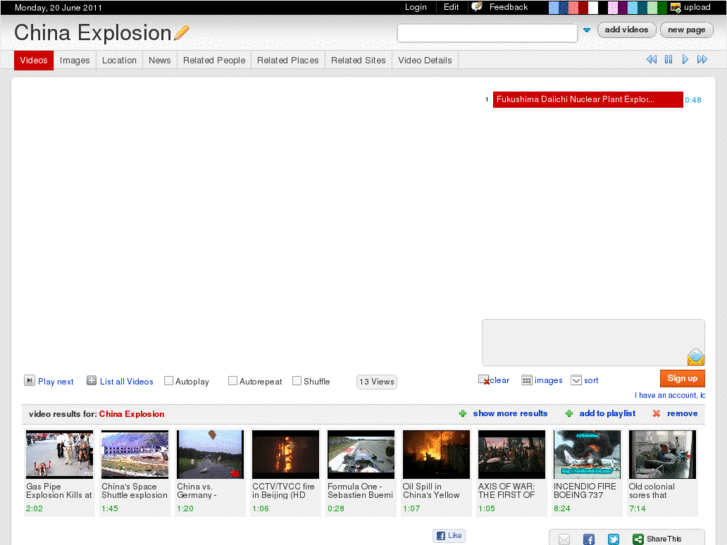Enable the Autorepeat checkbox

[233, 380]
